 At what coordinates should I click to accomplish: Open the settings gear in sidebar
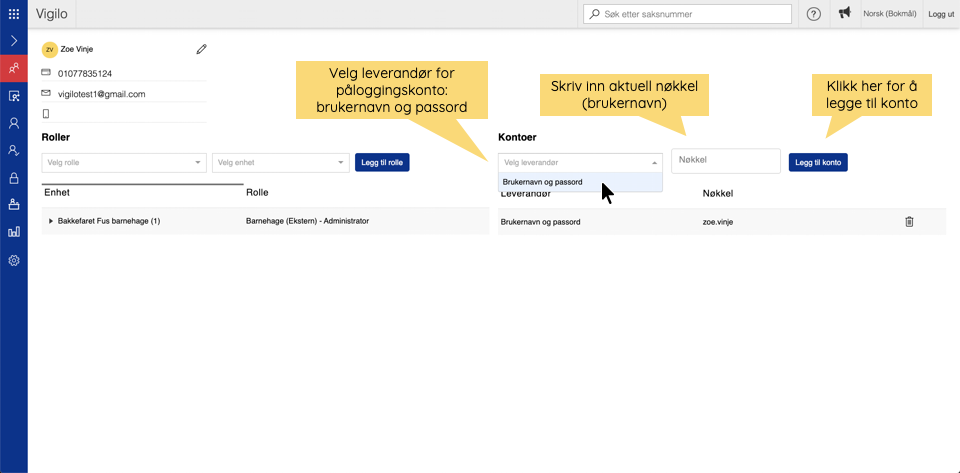point(14,260)
